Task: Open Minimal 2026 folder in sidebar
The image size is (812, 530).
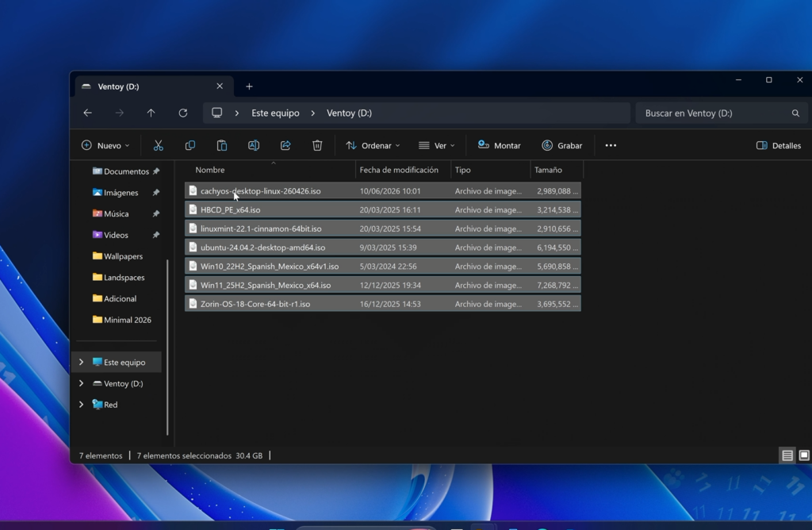Action: (121, 321)
